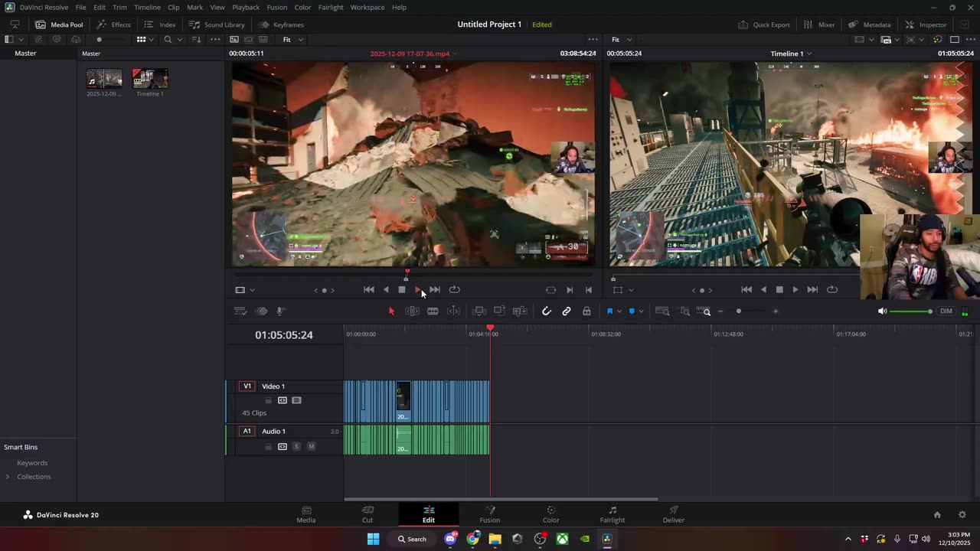Solo the Audio 1 track
980x551 pixels.
pos(296,447)
